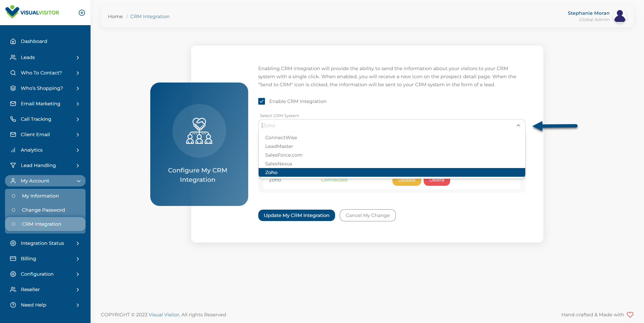The image size is (644, 323).
Task: Click the Who's Shopping layers icon
Action: click(x=13, y=88)
